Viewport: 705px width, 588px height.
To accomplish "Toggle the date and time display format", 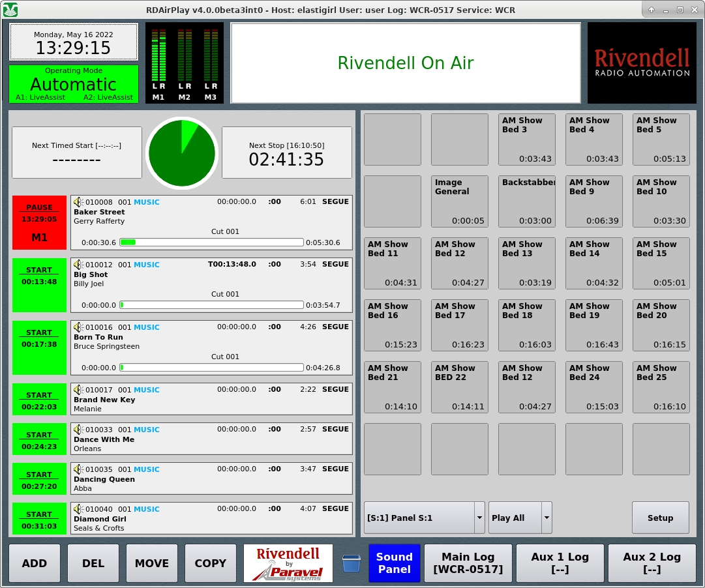I will point(73,42).
